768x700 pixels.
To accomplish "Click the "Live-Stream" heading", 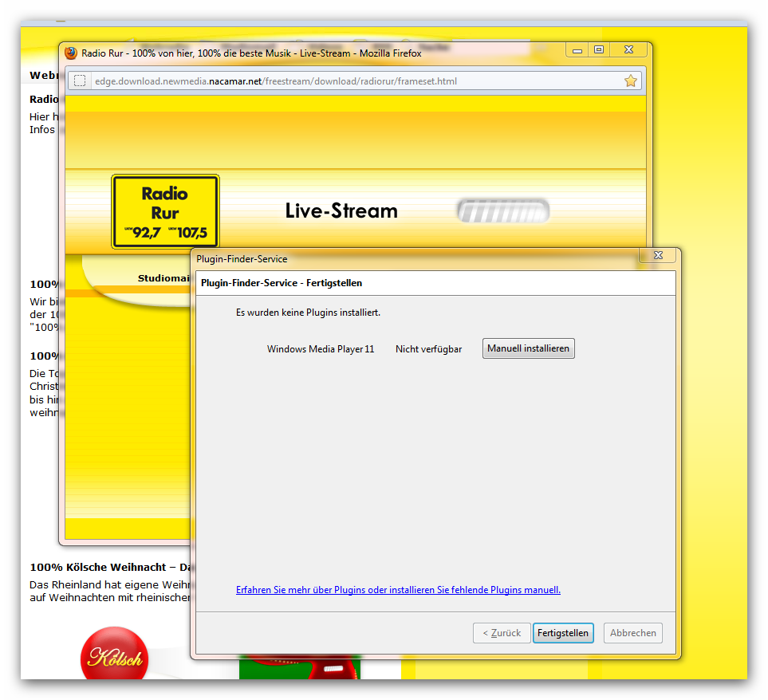I will pyautogui.click(x=341, y=211).
